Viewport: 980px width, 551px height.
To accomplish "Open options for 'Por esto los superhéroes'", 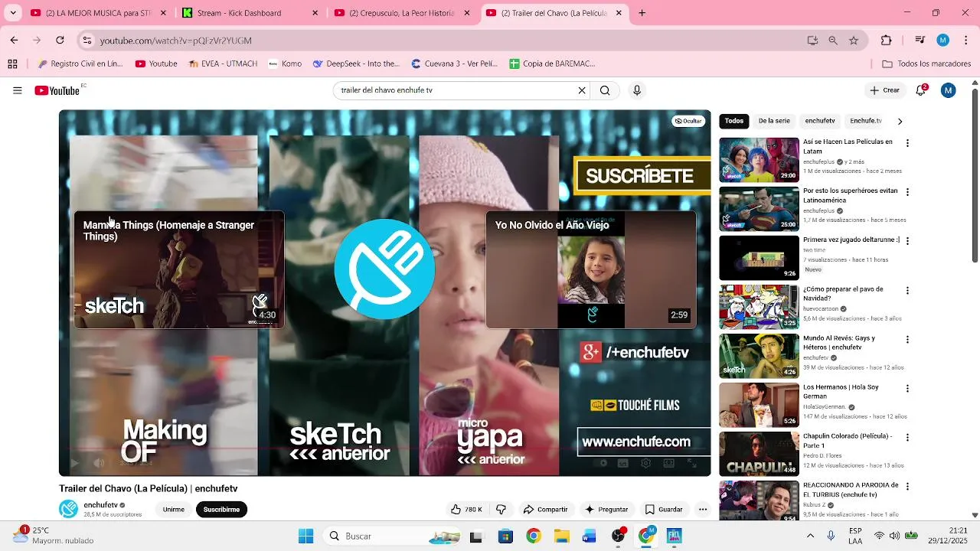I will pos(907,192).
